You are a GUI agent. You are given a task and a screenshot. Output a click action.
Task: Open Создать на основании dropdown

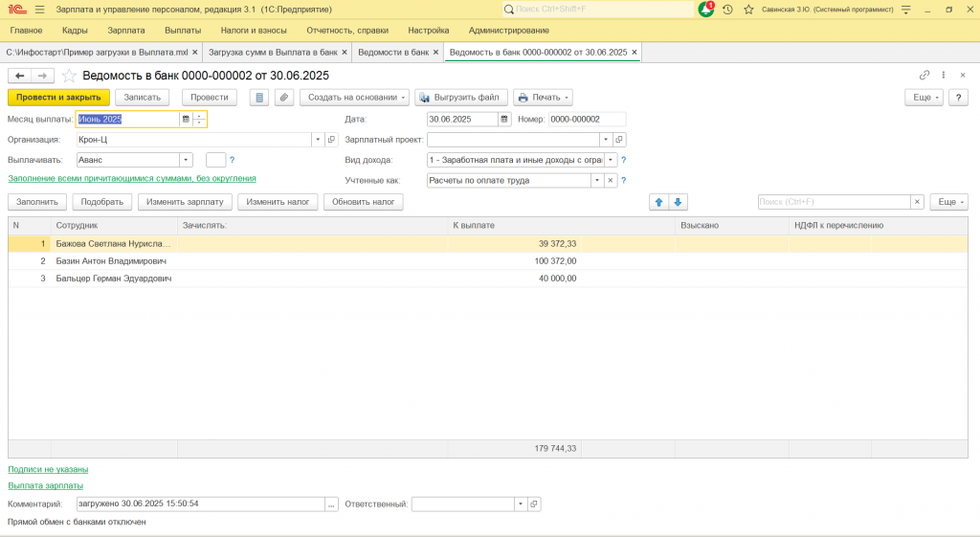[x=354, y=98]
